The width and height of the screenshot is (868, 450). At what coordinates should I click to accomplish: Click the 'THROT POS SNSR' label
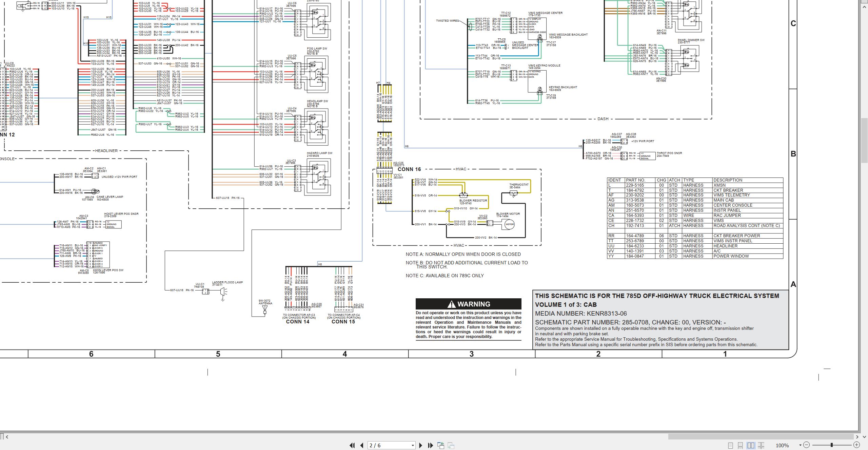tap(669, 153)
